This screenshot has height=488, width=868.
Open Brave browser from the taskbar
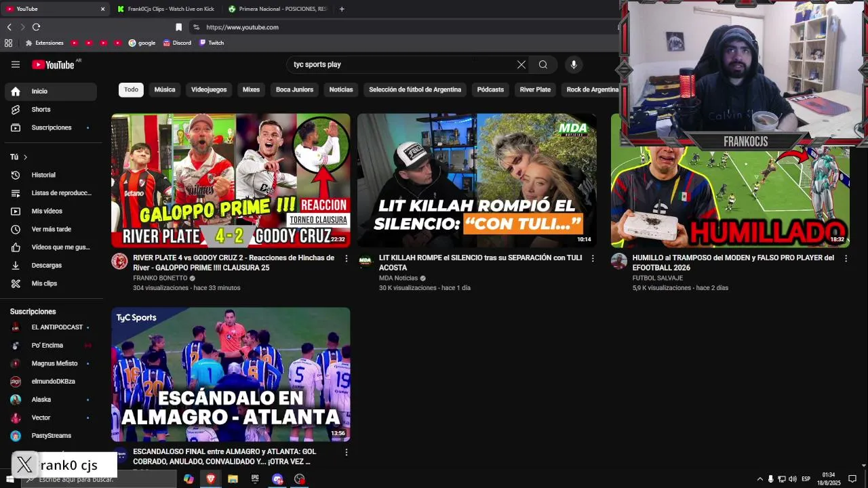coord(210,479)
